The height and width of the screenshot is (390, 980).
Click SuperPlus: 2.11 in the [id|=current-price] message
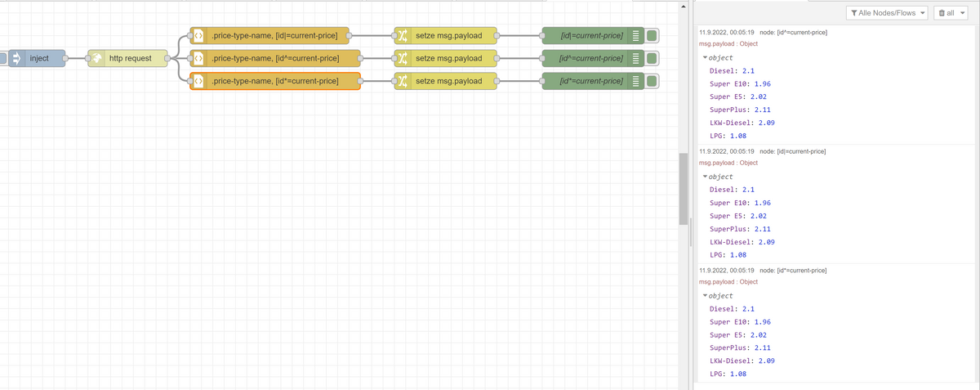740,229
